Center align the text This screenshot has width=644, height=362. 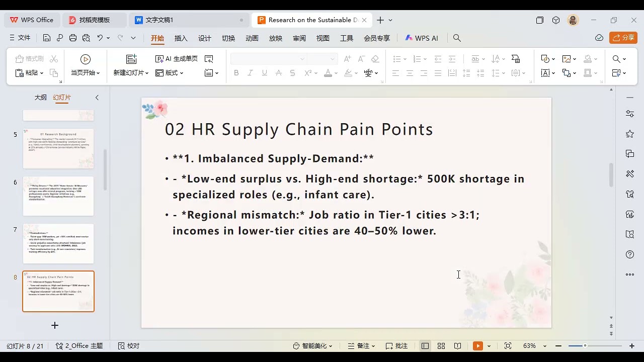coord(410,73)
